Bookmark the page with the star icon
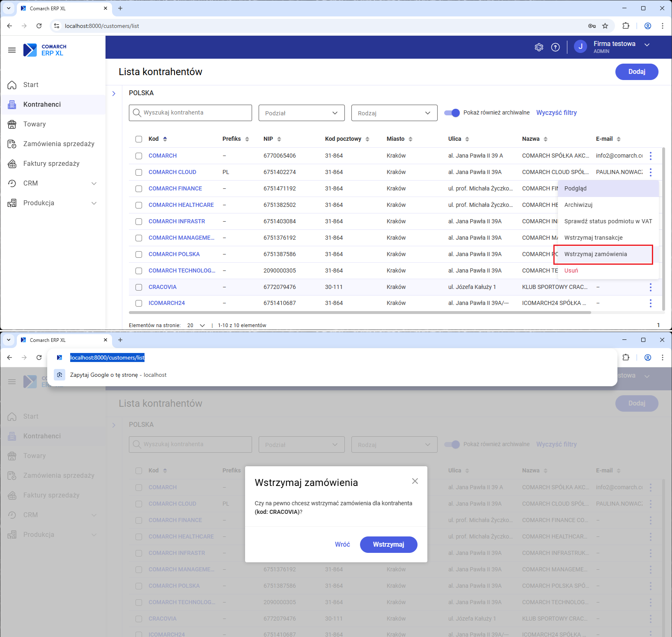672x637 pixels. click(x=605, y=26)
